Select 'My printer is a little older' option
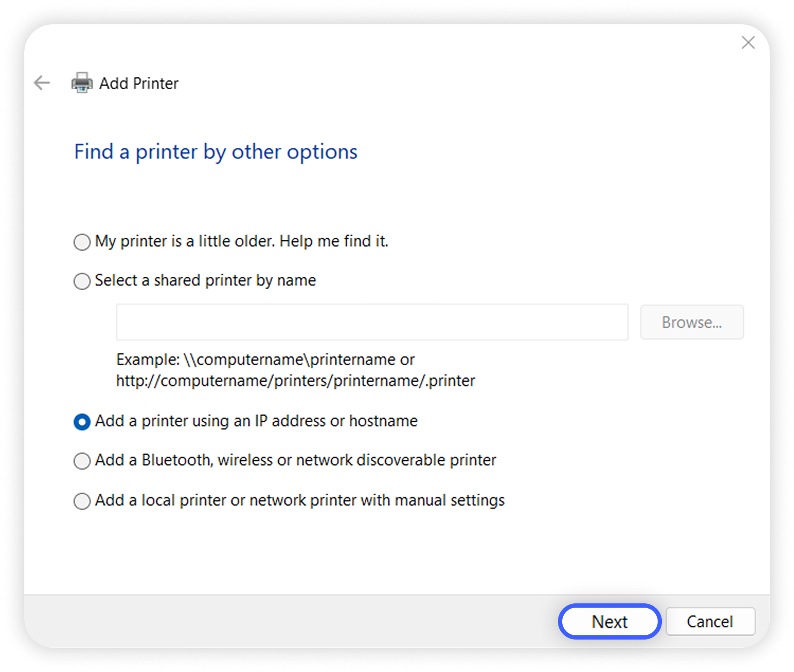 82,242
